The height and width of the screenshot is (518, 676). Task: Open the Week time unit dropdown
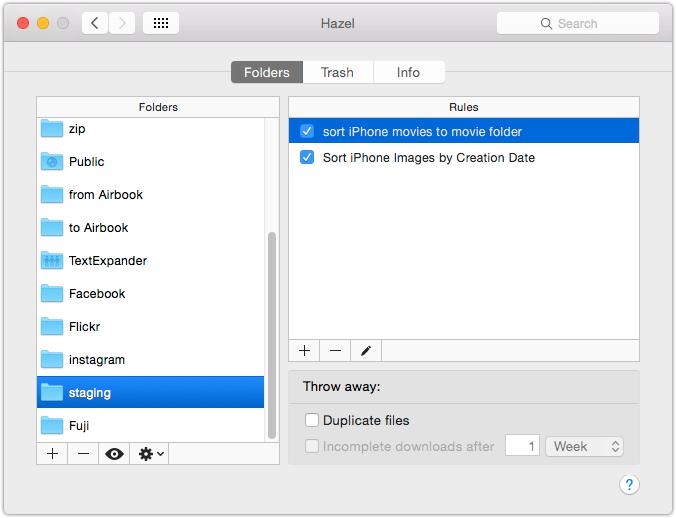coord(584,446)
